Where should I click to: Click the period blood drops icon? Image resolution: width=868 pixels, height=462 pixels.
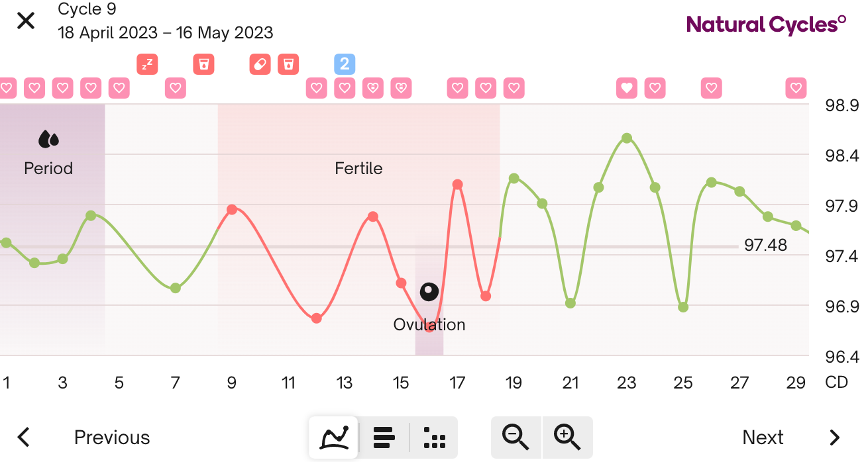click(x=48, y=139)
